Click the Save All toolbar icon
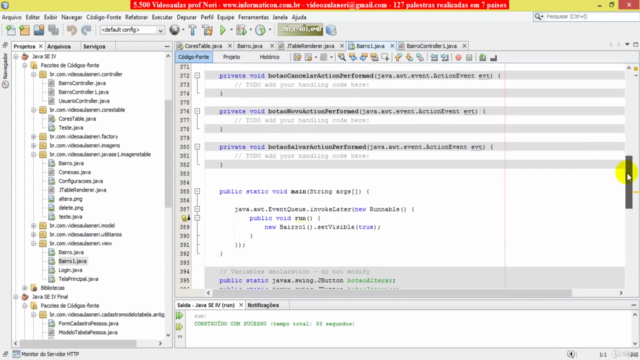Screen dimensions: 640x360 pos(53,30)
